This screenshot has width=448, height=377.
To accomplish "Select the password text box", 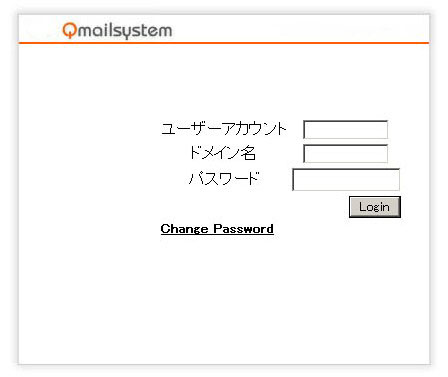I will tap(346, 180).
